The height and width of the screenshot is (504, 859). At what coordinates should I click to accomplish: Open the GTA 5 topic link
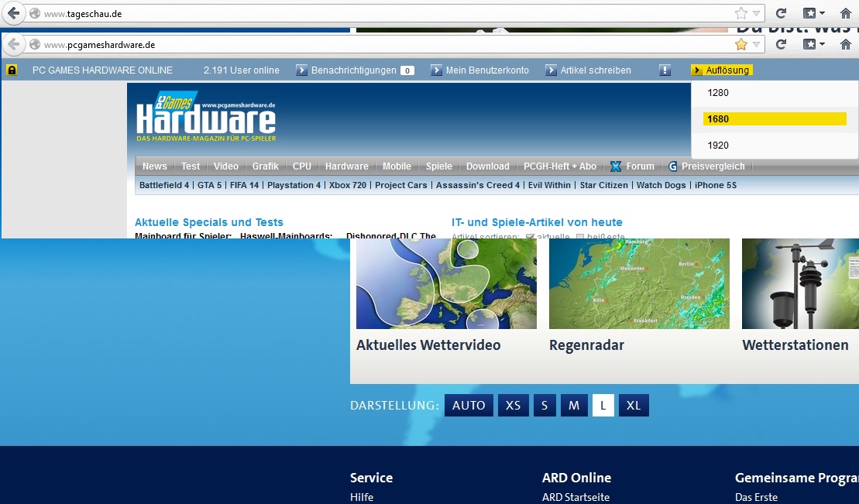click(x=209, y=185)
